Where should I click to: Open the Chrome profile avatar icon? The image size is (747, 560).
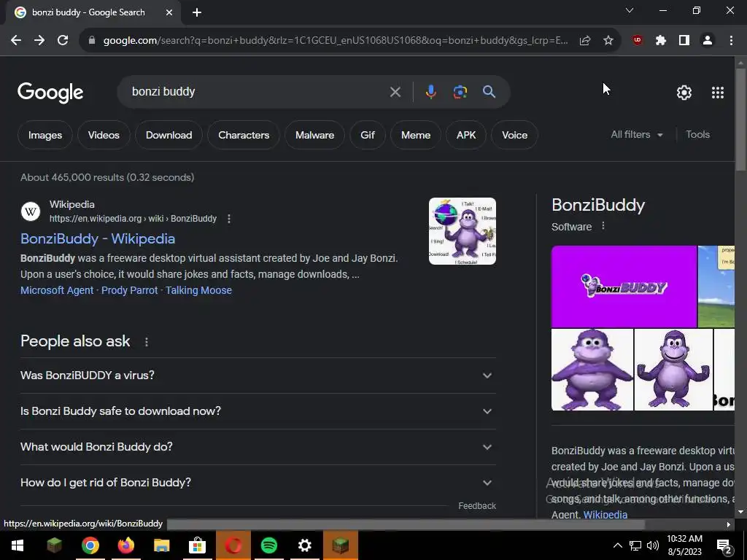click(708, 41)
